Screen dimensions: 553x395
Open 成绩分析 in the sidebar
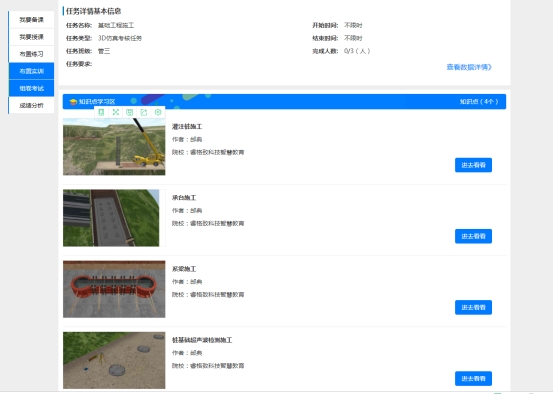31,105
